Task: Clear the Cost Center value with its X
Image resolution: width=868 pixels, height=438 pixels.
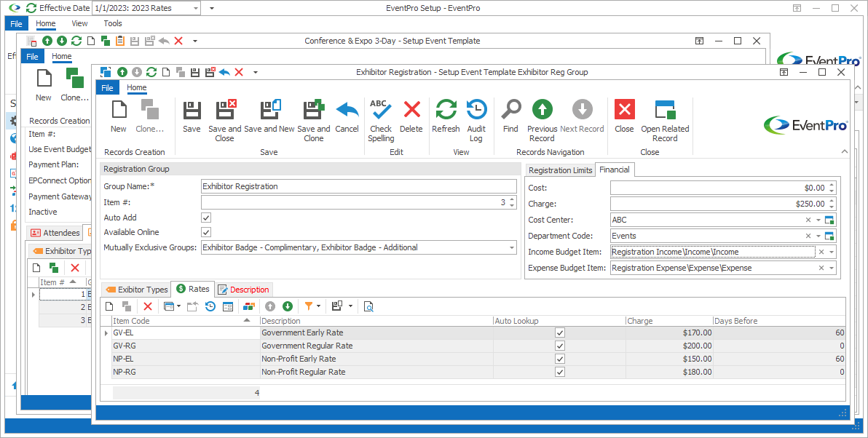Action: 808,220
